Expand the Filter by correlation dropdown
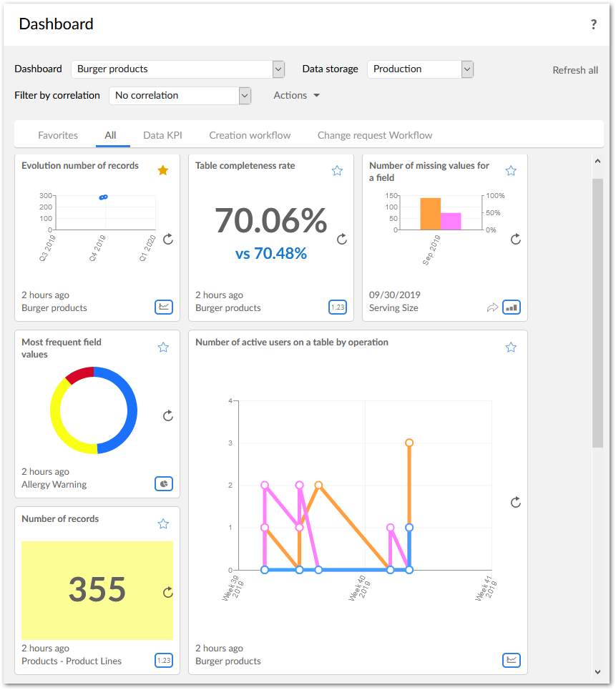The image size is (616, 690). point(243,95)
